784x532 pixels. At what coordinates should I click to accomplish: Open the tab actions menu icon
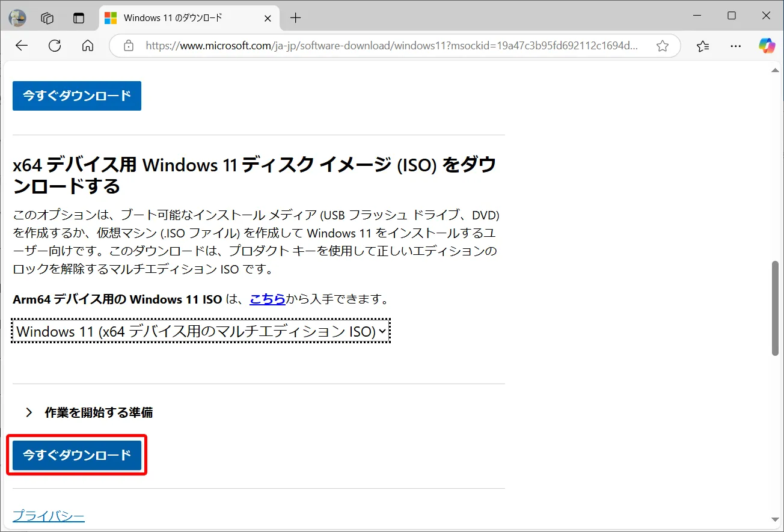coord(79,18)
